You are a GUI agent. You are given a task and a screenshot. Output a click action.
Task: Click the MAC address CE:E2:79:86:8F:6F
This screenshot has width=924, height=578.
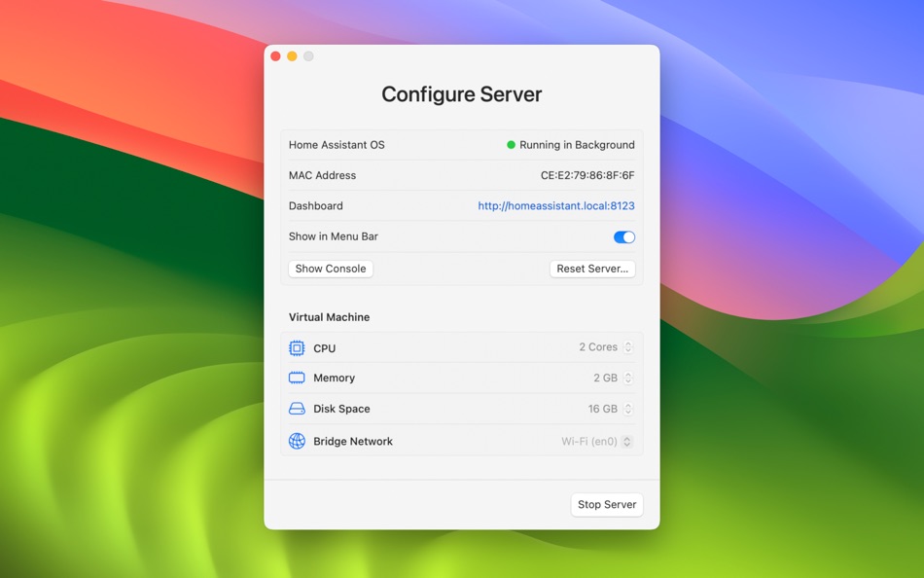point(587,175)
